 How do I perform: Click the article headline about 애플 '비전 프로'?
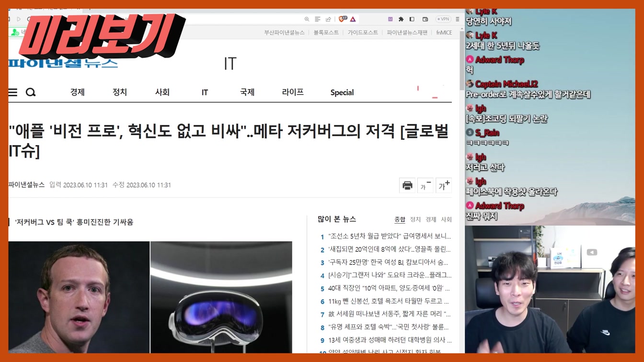coord(229,140)
